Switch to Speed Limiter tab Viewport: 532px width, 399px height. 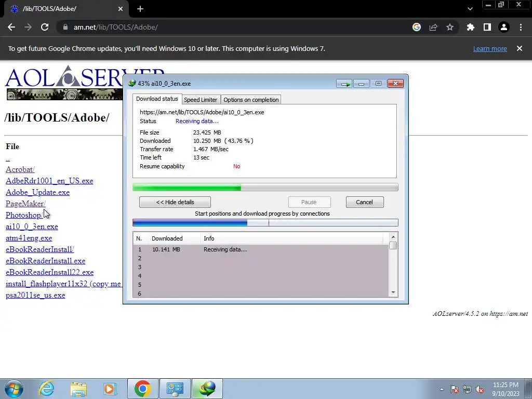(201, 100)
